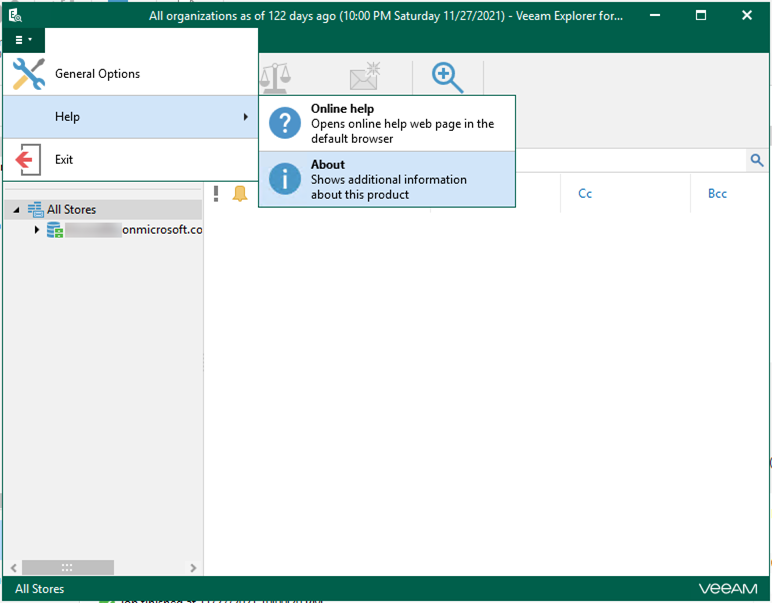This screenshot has width=772, height=603.
Task: Collapse the All Stores tree node
Action: pos(16,210)
